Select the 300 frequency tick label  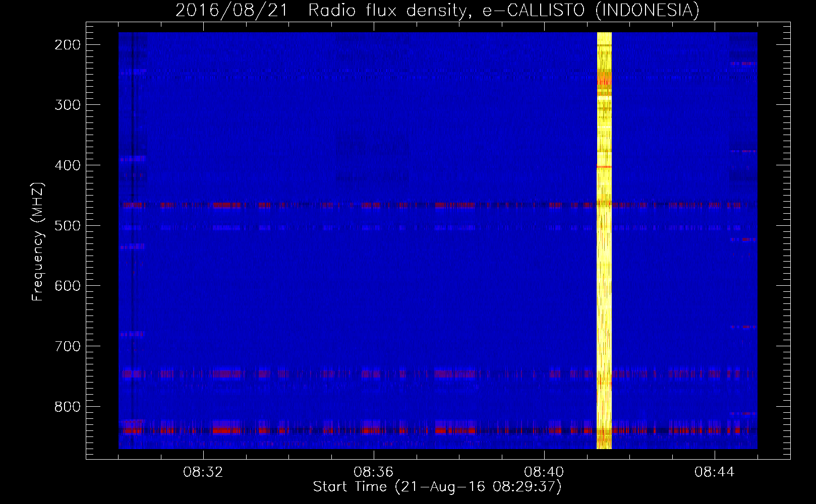pyautogui.click(x=68, y=105)
